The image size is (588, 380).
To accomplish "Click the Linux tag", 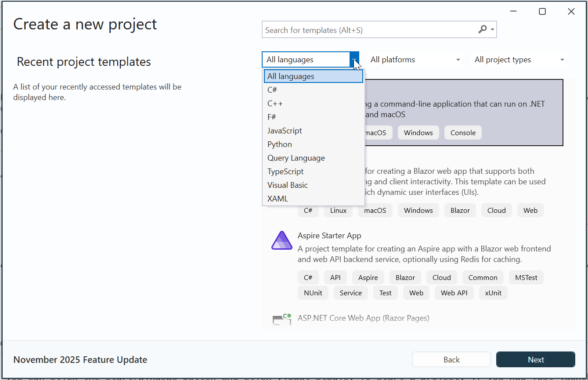I will [339, 210].
